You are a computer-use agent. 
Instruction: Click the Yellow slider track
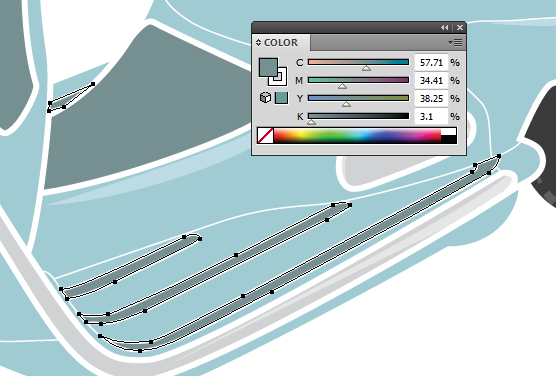tap(358, 98)
